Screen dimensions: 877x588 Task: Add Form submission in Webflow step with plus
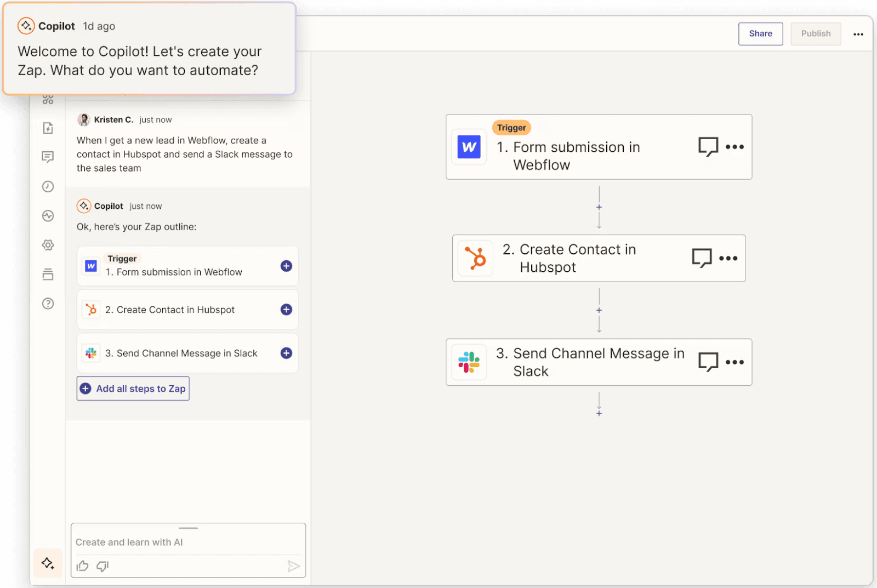pyautogui.click(x=286, y=266)
